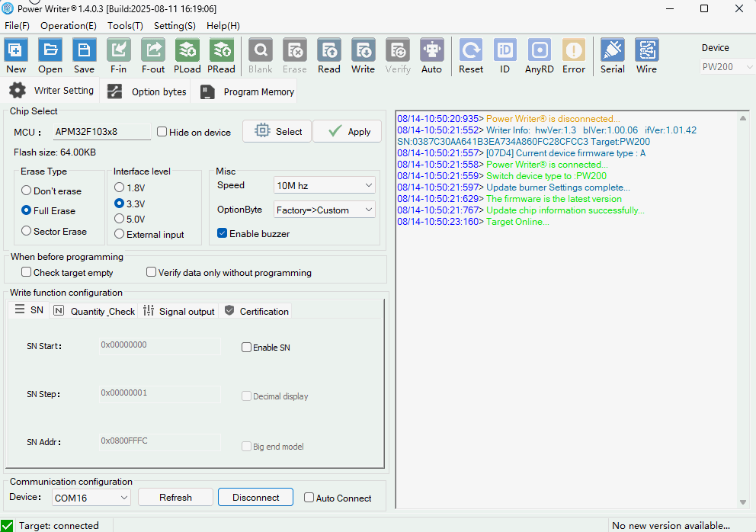Expand the Speed 10M hz dropdown
Viewport: 756px width, 532px height.
point(324,185)
